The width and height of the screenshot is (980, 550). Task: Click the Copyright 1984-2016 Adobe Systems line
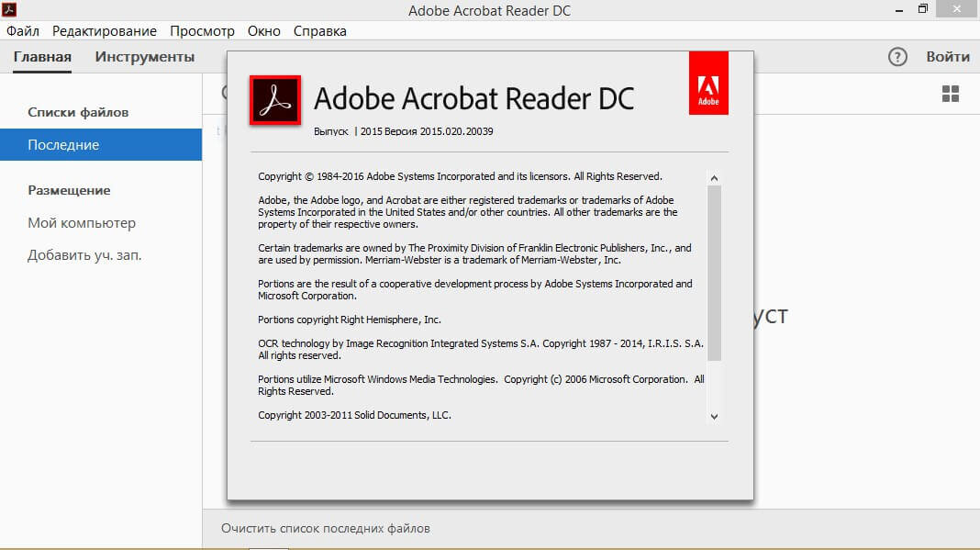[460, 176]
